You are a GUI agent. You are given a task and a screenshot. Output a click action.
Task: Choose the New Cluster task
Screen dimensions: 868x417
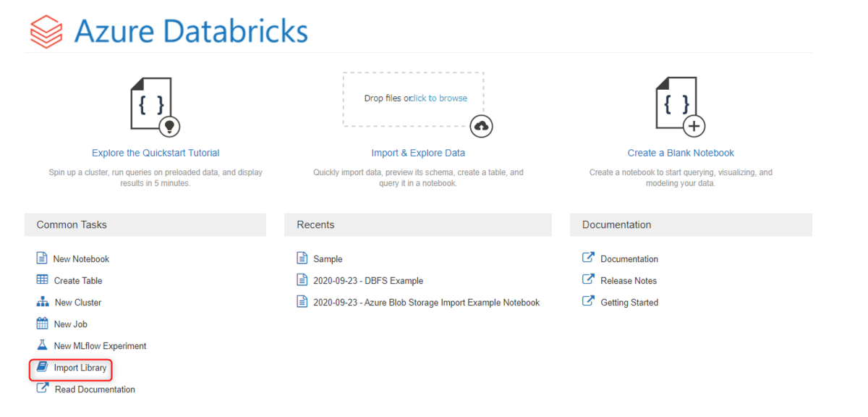pyautogui.click(x=78, y=303)
